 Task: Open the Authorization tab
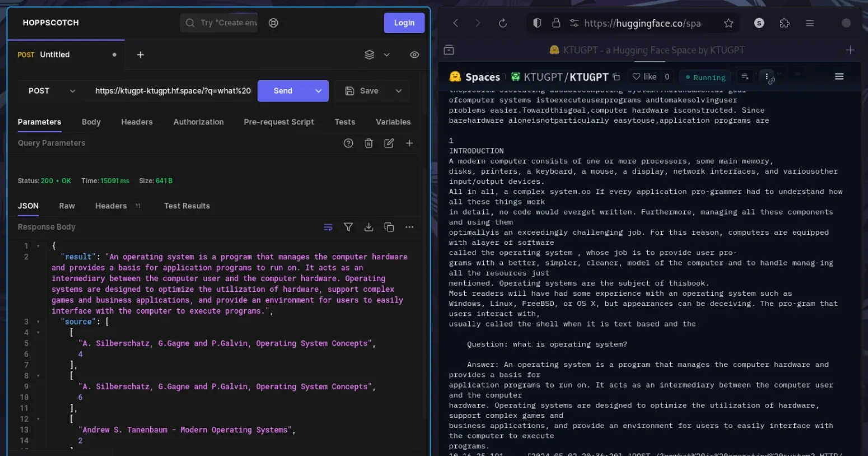pyautogui.click(x=198, y=122)
